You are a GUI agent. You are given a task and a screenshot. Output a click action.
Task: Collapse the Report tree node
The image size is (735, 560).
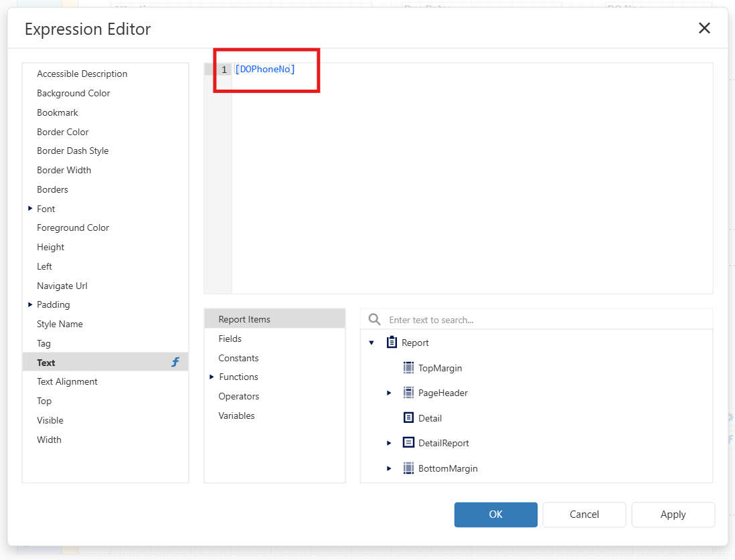[x=372, y=343]
